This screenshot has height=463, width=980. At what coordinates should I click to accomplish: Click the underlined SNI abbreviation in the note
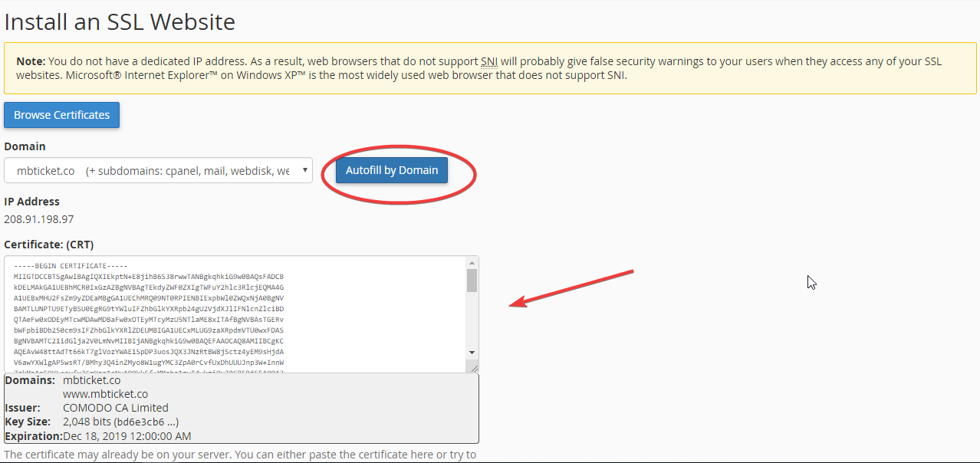click(489, 61)
